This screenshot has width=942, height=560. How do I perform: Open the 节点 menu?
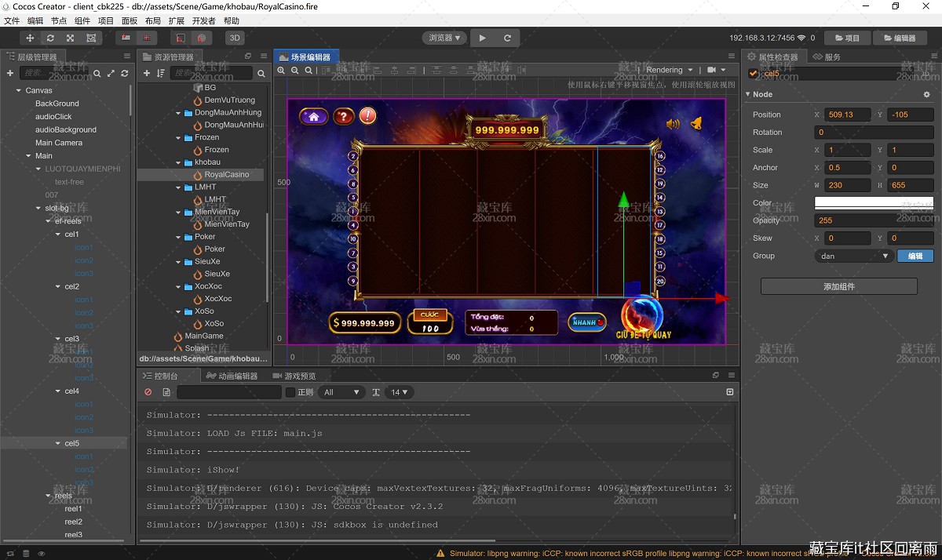[59, 21]
